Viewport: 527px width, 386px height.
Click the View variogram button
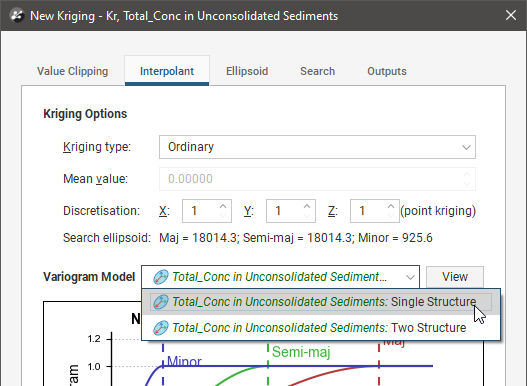pyautogui.click(x=455, y=277)
